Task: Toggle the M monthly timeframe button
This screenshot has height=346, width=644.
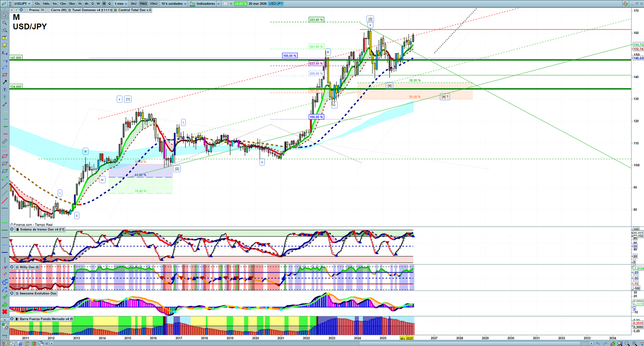Action: click(104, 4)
